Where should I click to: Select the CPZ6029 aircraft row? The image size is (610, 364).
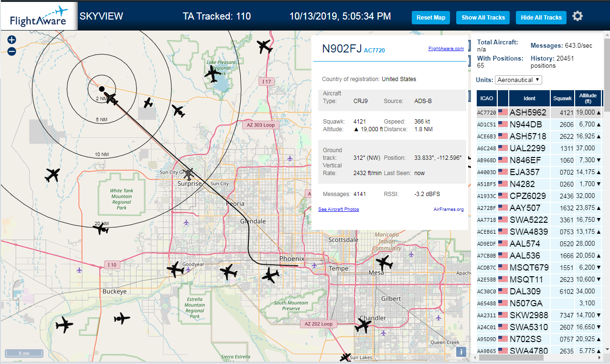click(x=539, y=196)
